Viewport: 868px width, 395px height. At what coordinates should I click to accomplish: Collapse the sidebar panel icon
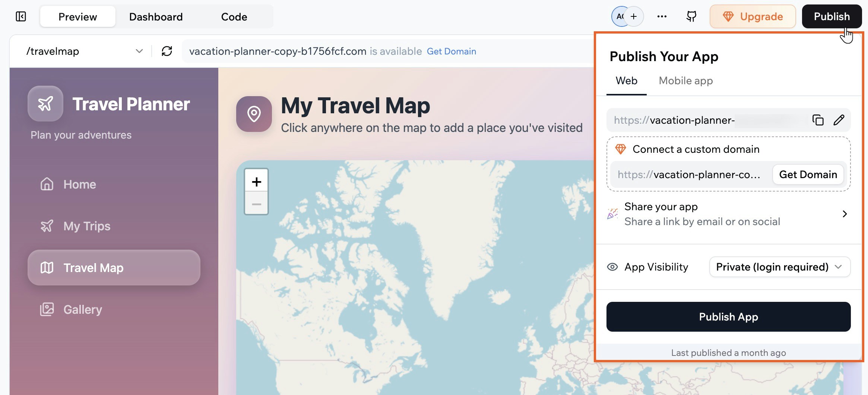20,16
